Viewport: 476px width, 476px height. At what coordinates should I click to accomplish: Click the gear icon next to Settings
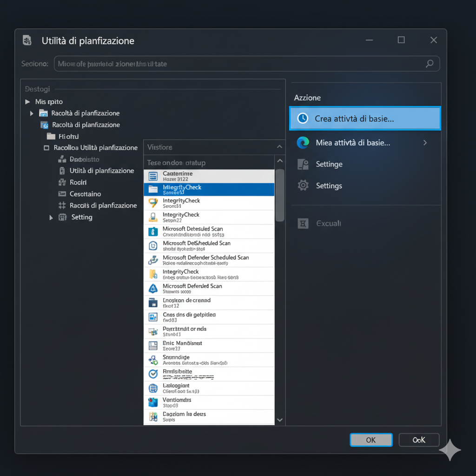point(303,185)
